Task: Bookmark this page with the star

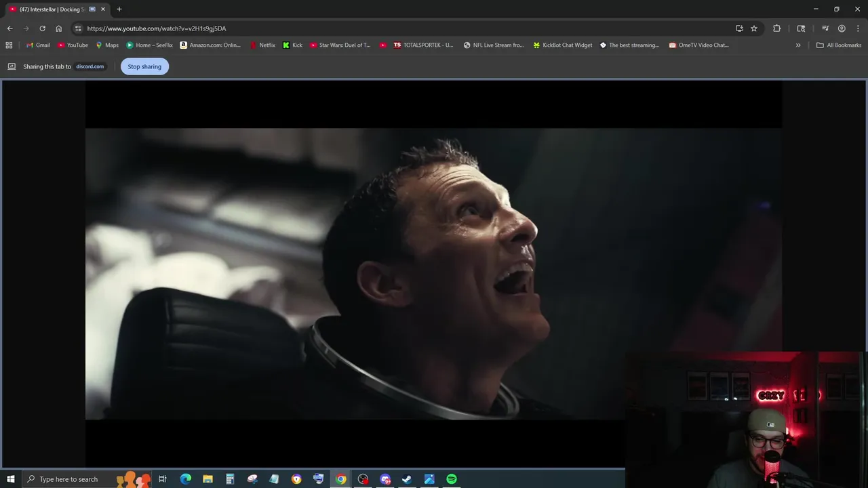Action: click(754, 28)
